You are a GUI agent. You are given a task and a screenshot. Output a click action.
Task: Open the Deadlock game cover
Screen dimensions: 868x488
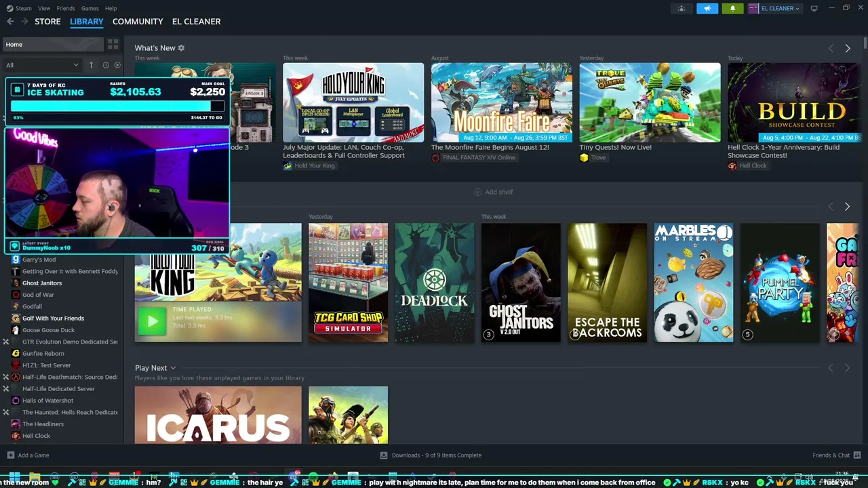pos(435,283)
